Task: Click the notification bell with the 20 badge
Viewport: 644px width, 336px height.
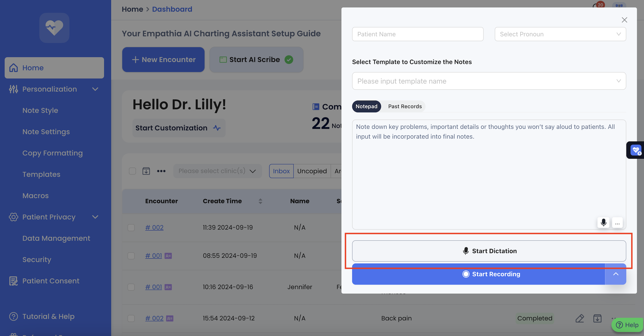Action: (597, 6)
